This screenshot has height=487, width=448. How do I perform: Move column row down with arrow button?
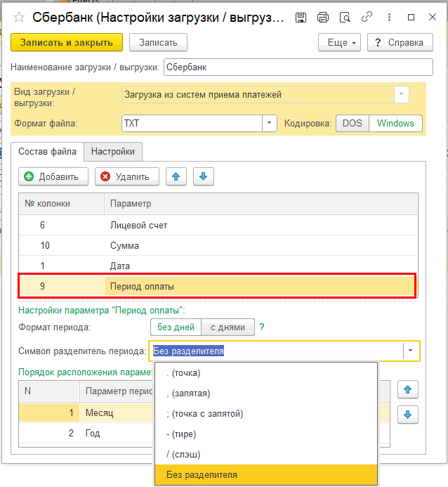coord(204,176)
